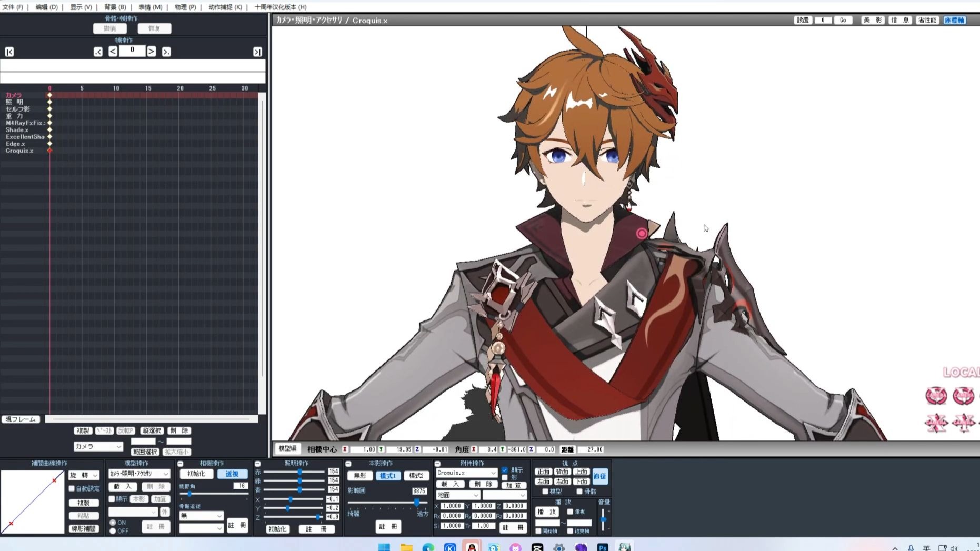The image size is (980, 551).
Task: Open the Croquis.x accessory dropdown
Action: click(x=466, y=473)
